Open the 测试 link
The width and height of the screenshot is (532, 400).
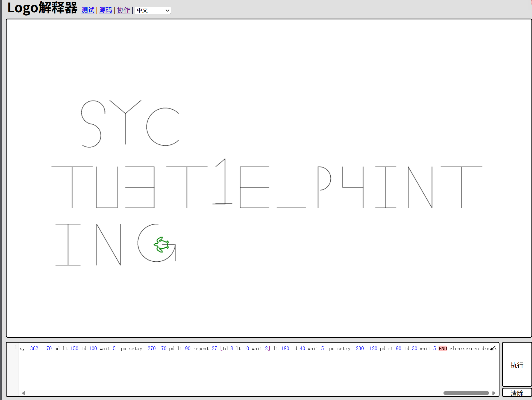point(88,10)
